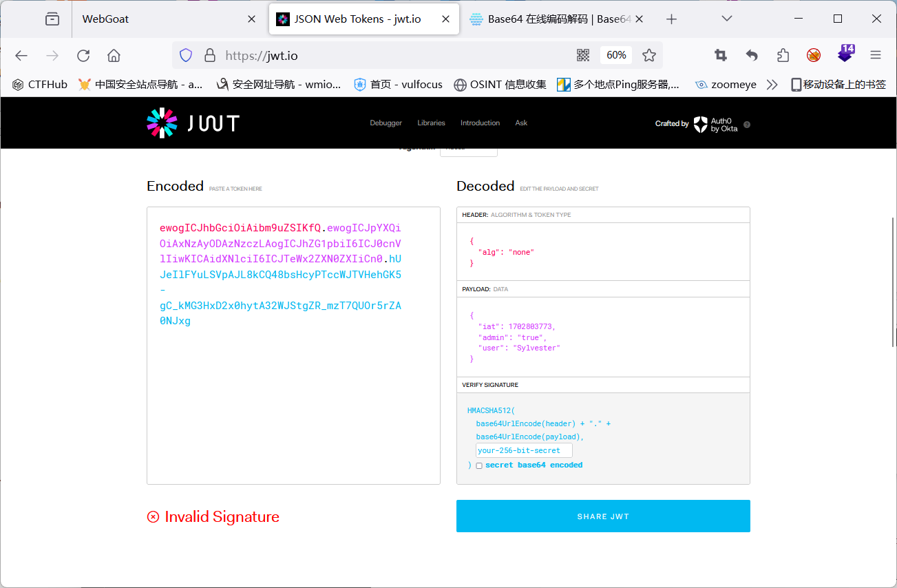Image resolution: width=897 pixels, height=588 pixels.
Task: Click the HEADER: ALGORITHM & TOKEN TYPE label
Action: (x=516, y=215)
